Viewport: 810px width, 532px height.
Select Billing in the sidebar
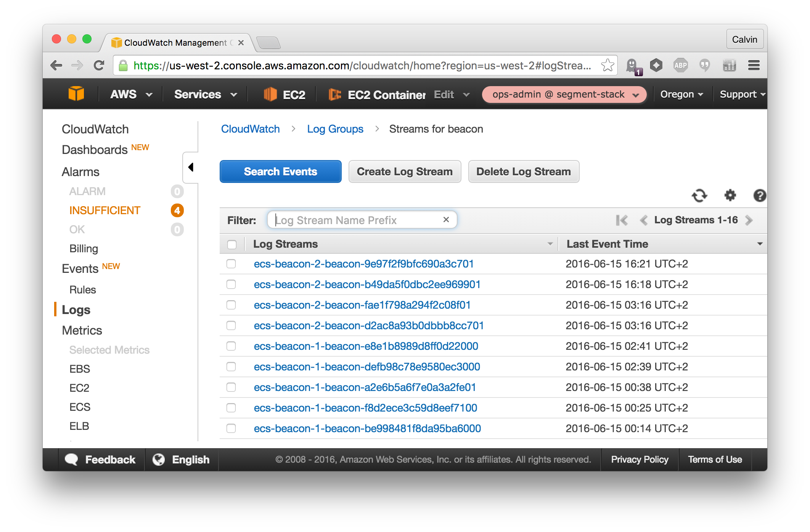point(84,248)
